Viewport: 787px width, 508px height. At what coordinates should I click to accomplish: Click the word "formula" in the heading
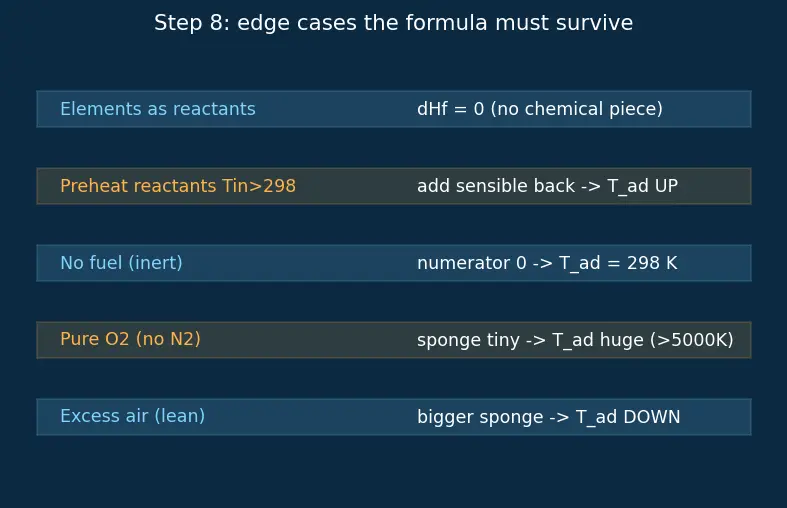tap(446, 23)
